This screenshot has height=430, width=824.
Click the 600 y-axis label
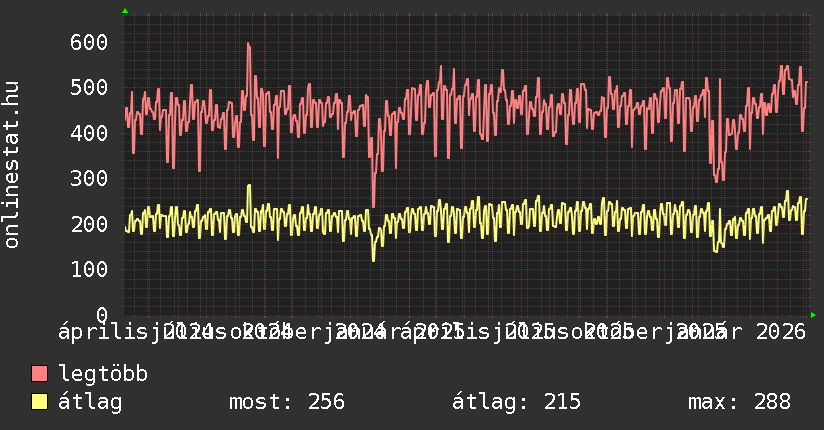[x=89, y=42]
